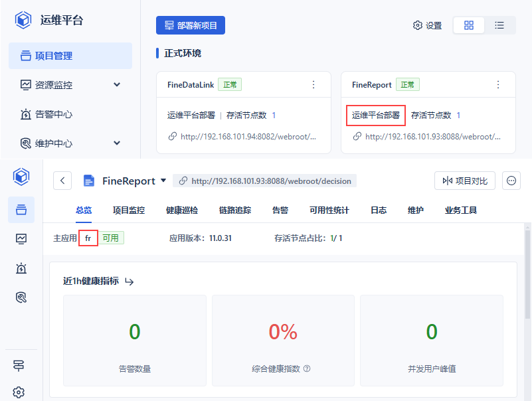Switch to the 可用性统计 tab
532x401 pixels.
(329, 210)
